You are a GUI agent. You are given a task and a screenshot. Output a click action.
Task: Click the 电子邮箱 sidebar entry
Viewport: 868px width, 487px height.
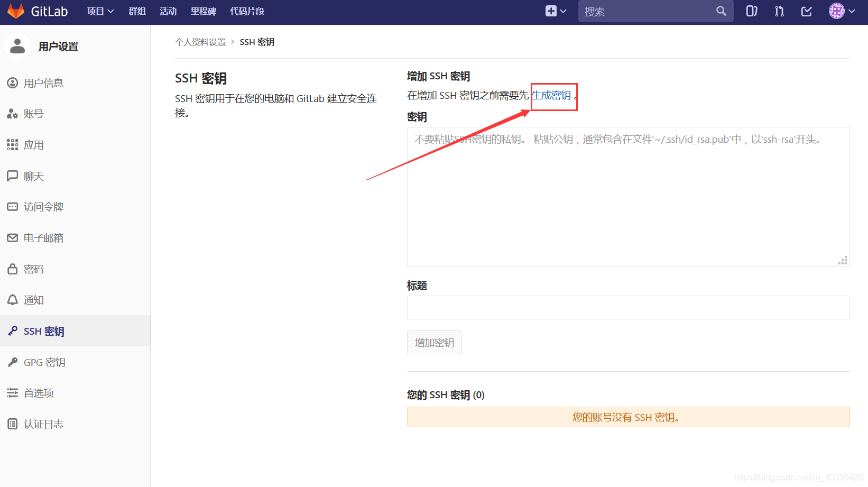click(75, 238)
